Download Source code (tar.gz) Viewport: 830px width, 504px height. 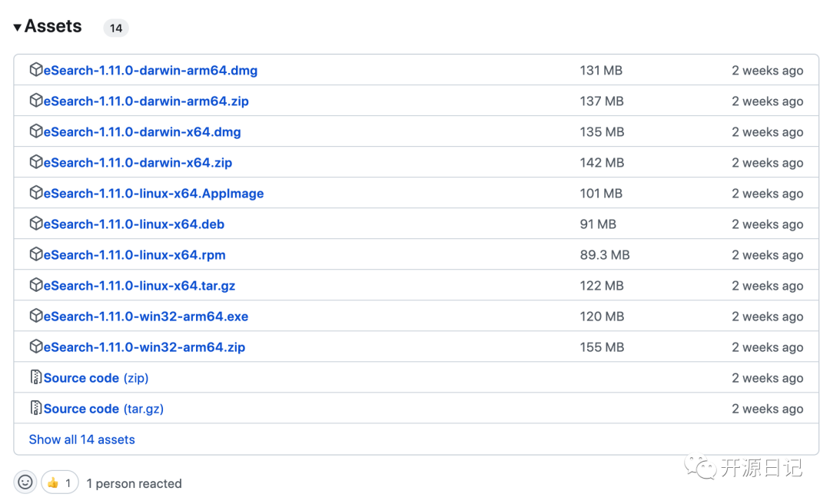coord(103,409)
